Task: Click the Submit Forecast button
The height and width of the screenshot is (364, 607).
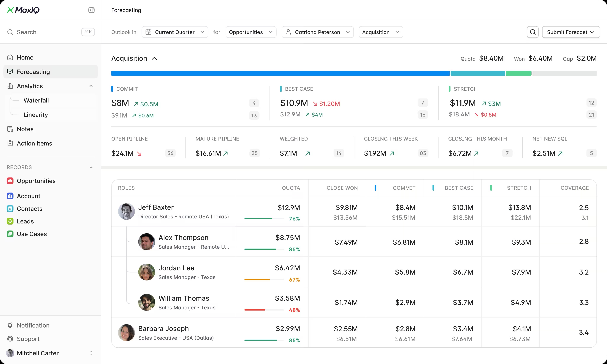Action: point(571,32)
